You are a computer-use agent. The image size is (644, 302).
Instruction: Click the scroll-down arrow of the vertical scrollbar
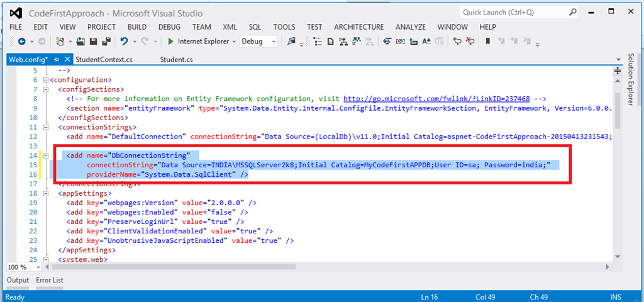(618, 257)
